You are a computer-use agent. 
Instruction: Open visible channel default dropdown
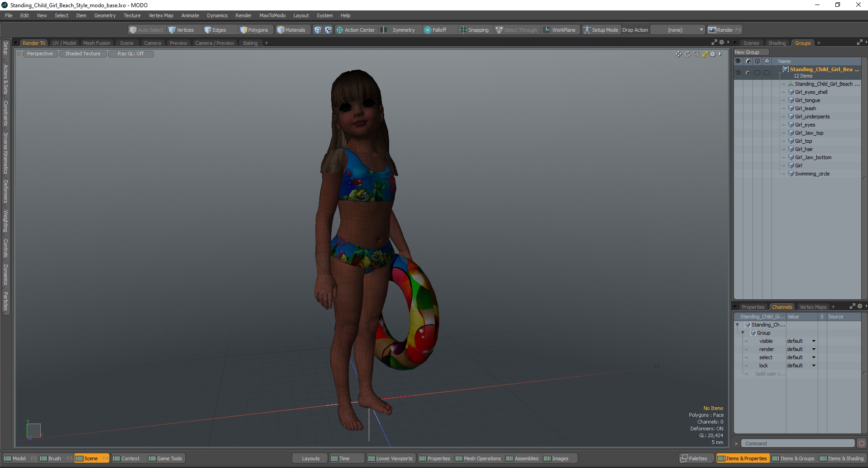[801, 341]
